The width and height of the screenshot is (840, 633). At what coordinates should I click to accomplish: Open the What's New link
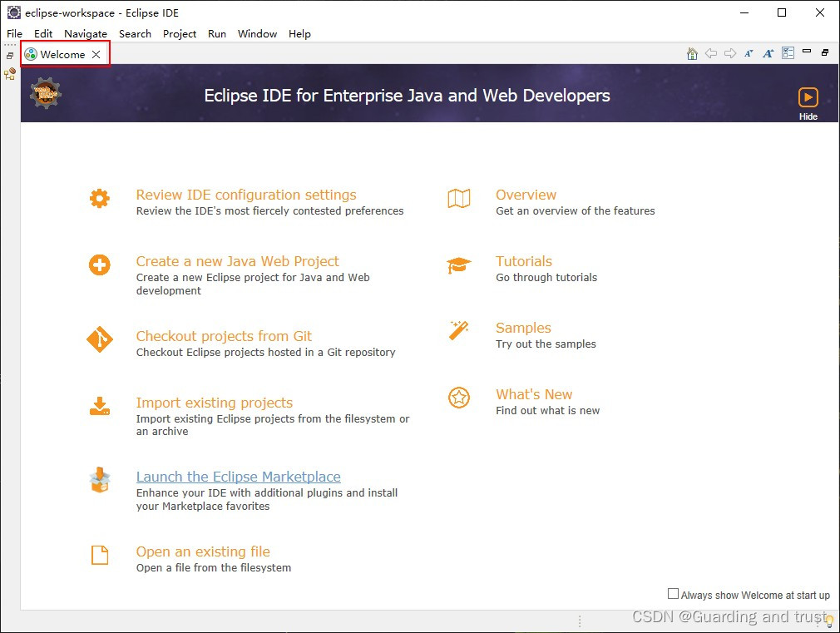tap(534, 394)
